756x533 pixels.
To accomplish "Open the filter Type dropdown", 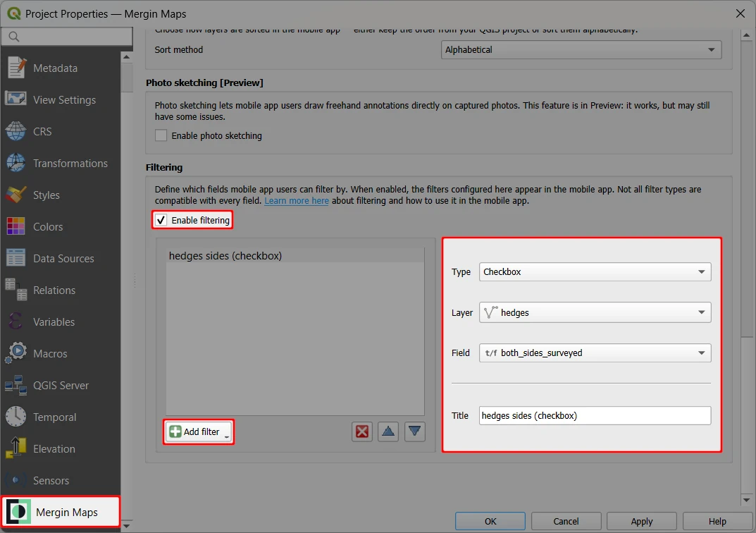I will [595, 271].
